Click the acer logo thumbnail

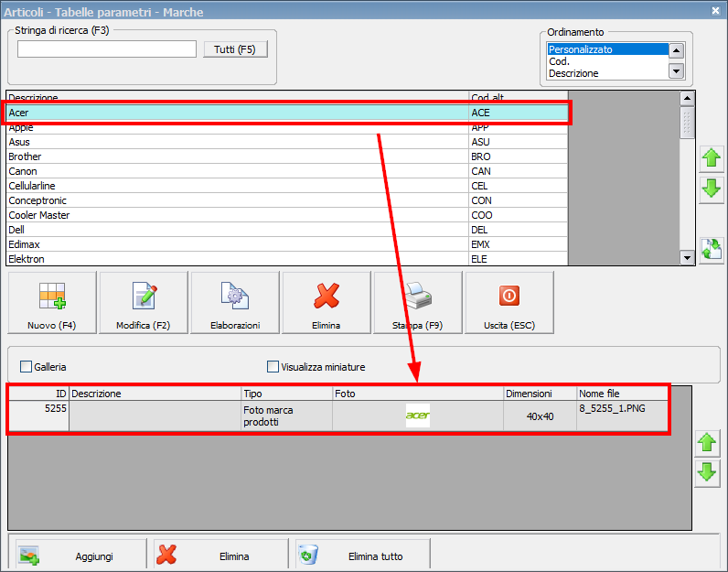pos(418,416)
